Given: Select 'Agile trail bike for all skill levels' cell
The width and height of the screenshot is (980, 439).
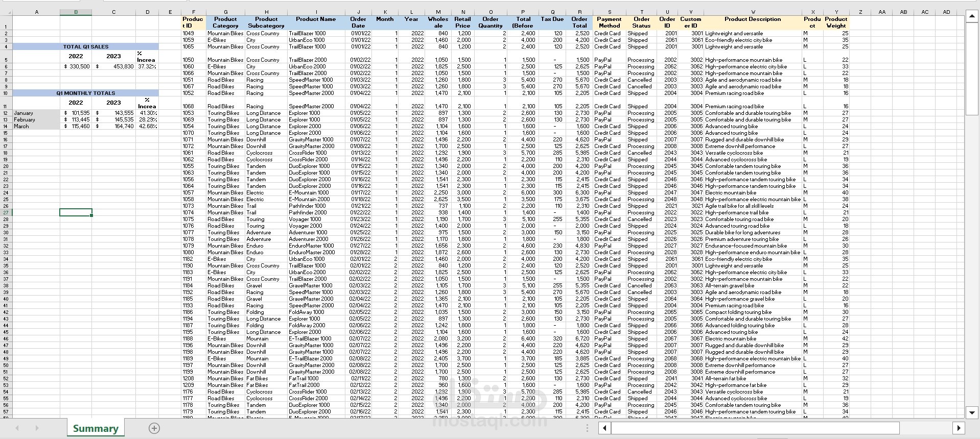Looking at the screenshot, I should [753, 206].
